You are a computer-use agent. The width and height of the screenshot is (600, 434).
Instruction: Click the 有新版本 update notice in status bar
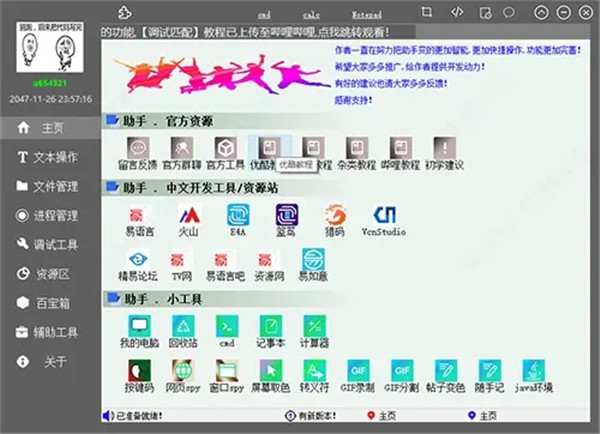pos(311,416)
